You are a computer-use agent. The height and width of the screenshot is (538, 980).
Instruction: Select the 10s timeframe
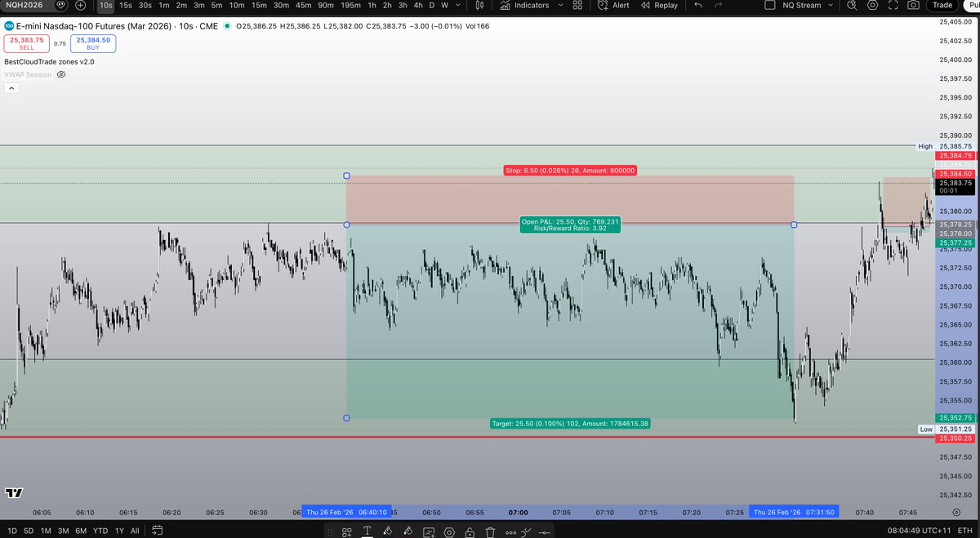tap(106, 5)
